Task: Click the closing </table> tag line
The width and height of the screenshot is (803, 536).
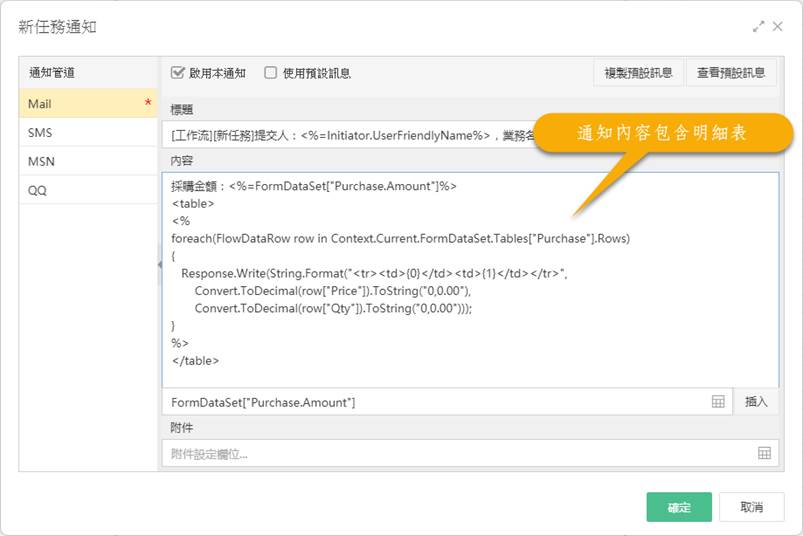Action: (196, 360)
